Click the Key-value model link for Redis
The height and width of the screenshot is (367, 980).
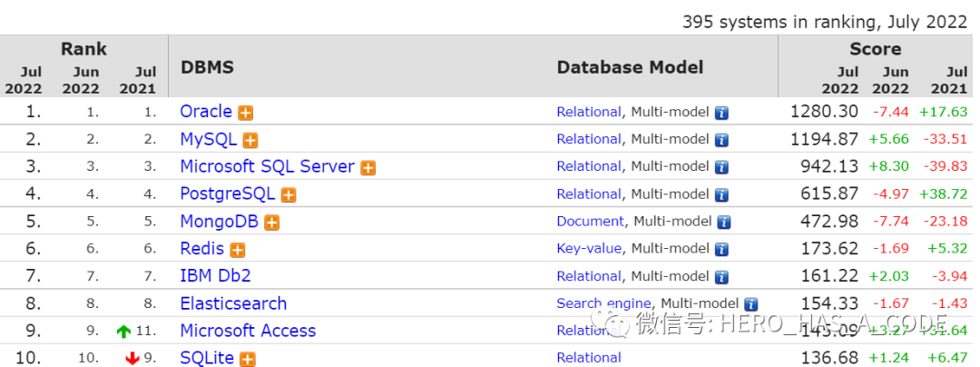(589, 248)
